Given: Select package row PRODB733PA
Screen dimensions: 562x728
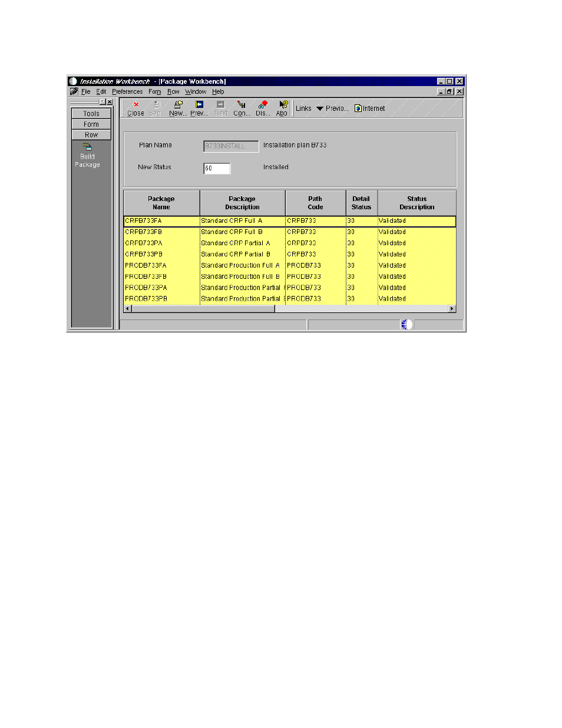Looking at the screenshot, I should coord(290,288).
